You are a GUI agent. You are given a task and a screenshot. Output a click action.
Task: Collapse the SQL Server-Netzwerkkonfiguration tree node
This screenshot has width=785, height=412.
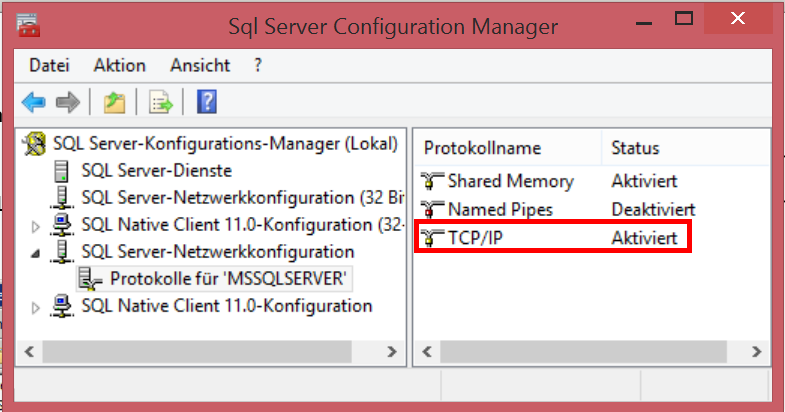click(x=38, y=252)
